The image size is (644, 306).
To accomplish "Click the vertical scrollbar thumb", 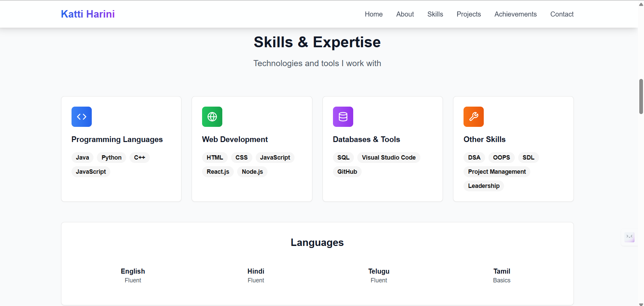I will pyautogui.click(x=641, y=96).
